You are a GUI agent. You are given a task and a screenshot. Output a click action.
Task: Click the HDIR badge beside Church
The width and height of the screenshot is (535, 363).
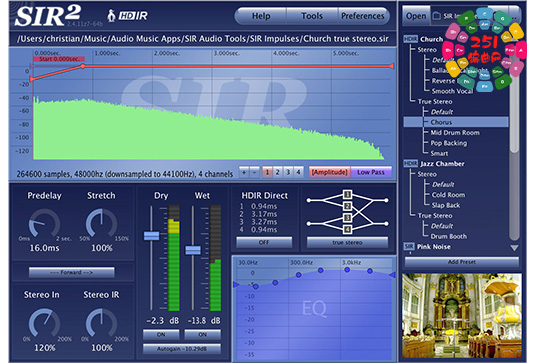[x=410, y=39]
